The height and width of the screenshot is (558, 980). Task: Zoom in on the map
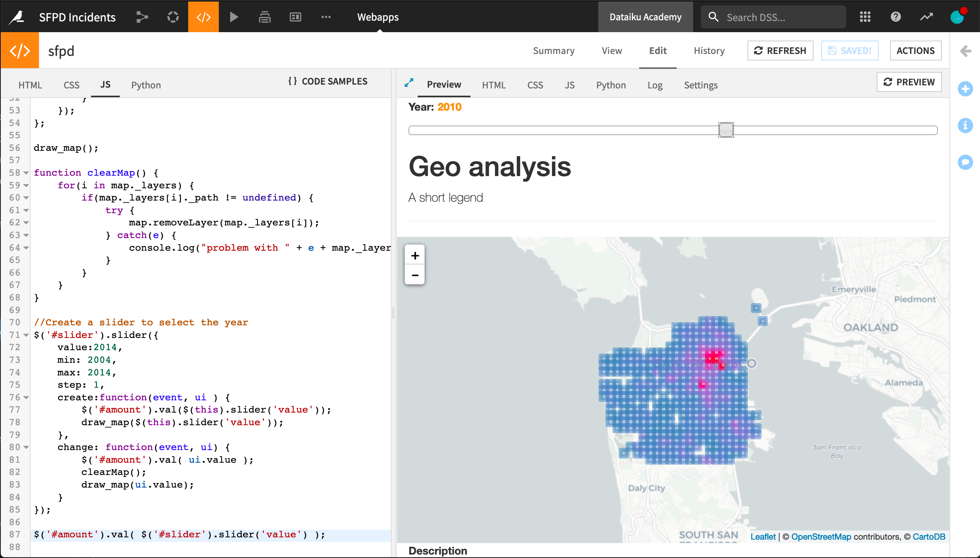[415, 256]
